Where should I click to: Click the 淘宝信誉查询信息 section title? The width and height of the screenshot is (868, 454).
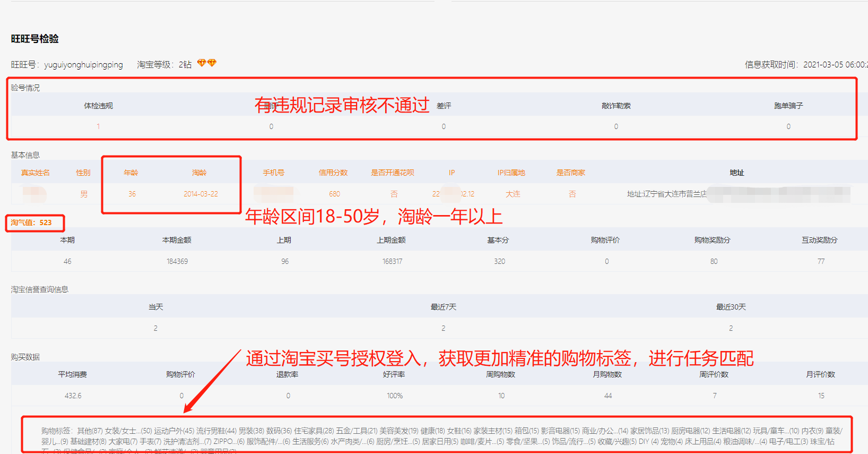coord(40,289)
